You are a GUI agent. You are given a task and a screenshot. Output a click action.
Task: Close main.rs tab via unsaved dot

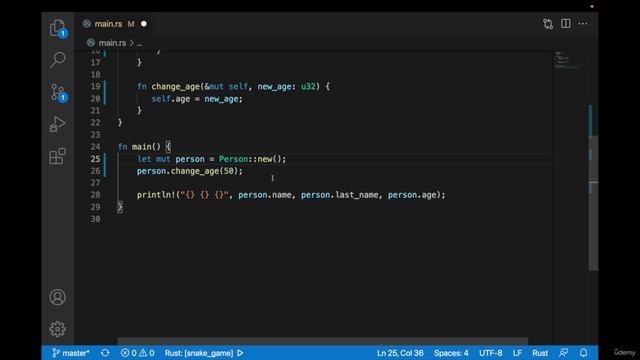click(x=144, y=24)
